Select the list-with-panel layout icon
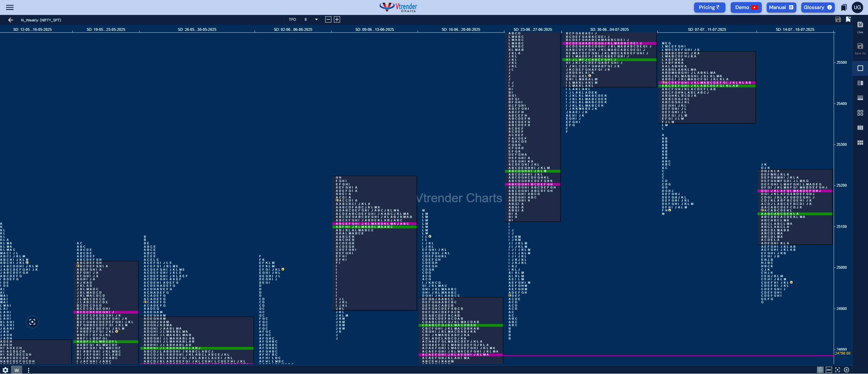Screen dimensions: 868x374 coord(860,83)
